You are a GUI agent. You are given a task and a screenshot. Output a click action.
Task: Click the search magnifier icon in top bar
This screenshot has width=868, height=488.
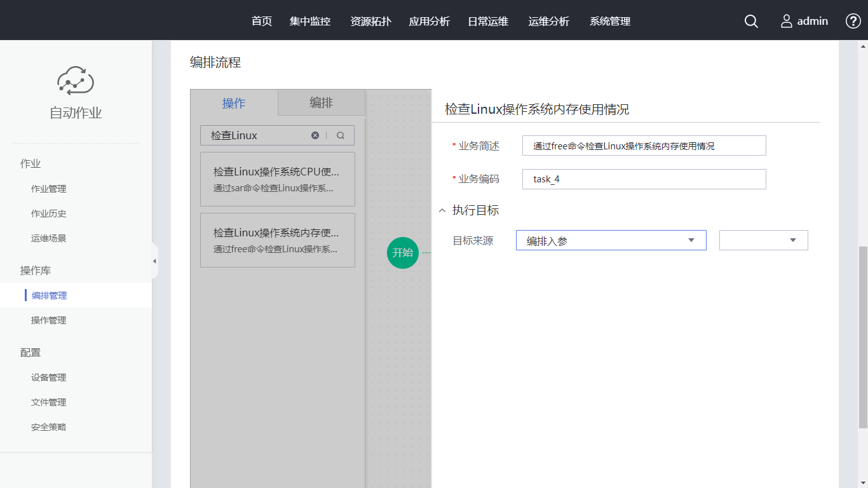coord(751,22)
